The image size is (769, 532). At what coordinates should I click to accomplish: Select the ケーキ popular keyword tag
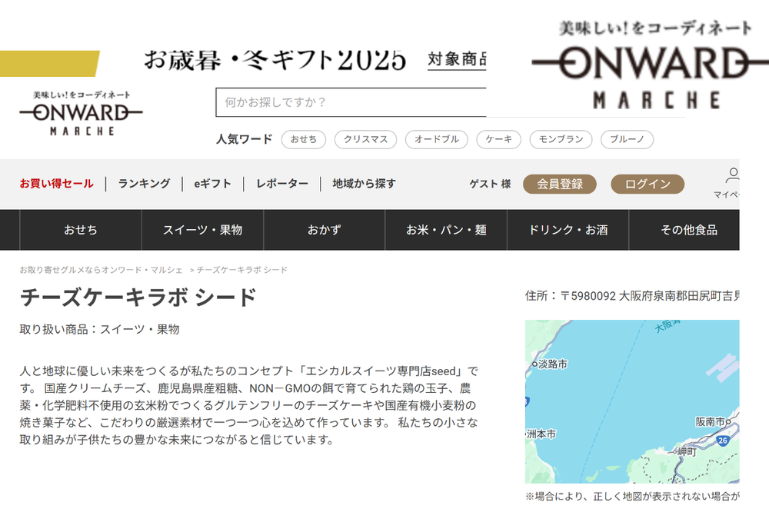(x=499, y=139)
